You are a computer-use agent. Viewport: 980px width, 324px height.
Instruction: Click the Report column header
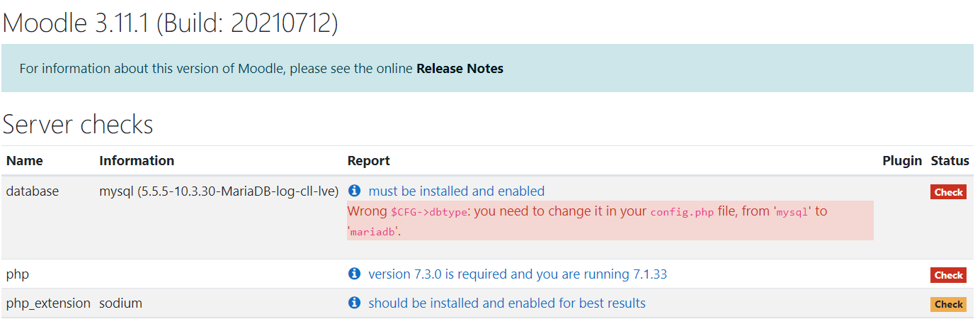[369, 160]
